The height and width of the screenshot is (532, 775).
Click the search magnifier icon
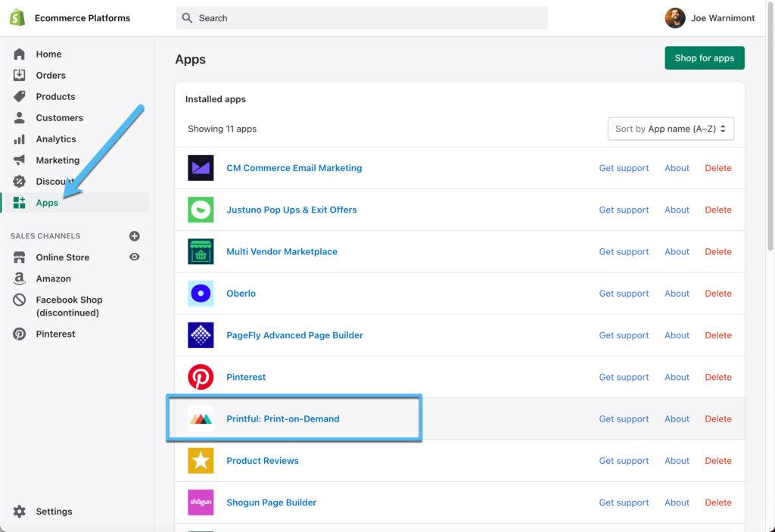click(187, 18)
